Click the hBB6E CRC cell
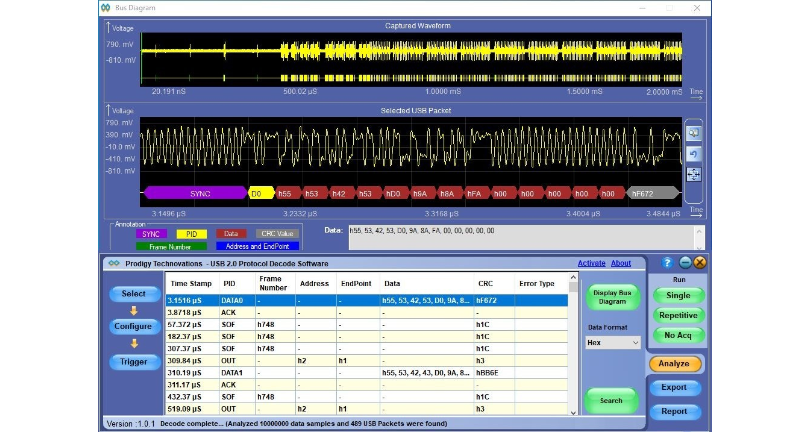Image resolution: width=810 pixels, height=432 pixels. click(494, 373)
